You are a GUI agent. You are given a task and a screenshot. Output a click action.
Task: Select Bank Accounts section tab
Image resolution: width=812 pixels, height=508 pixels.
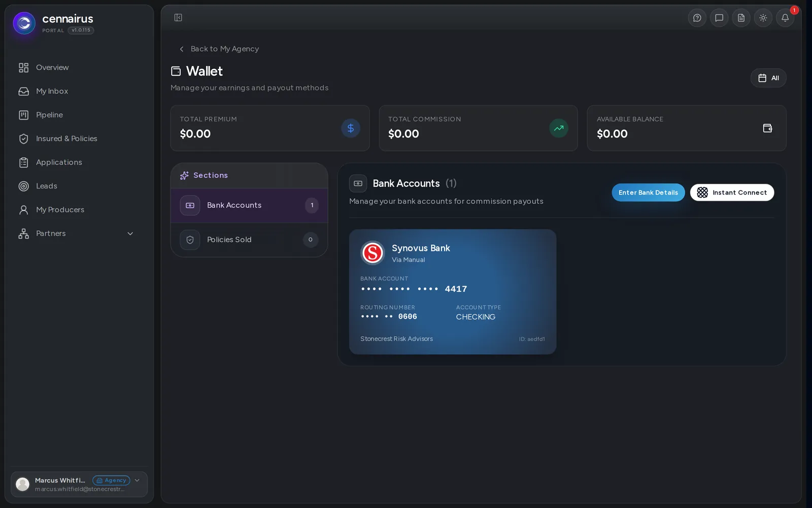tap(249, 205)
